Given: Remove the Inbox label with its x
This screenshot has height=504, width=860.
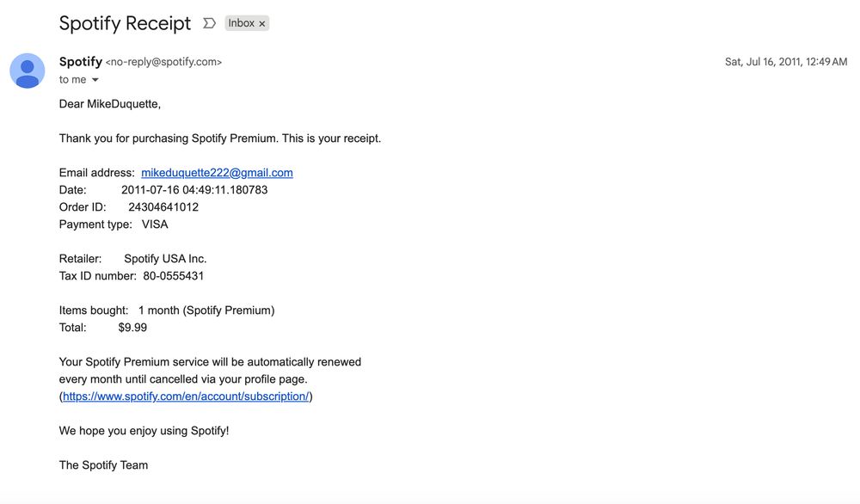Looking at the screenshot, I should pos(262,23).
